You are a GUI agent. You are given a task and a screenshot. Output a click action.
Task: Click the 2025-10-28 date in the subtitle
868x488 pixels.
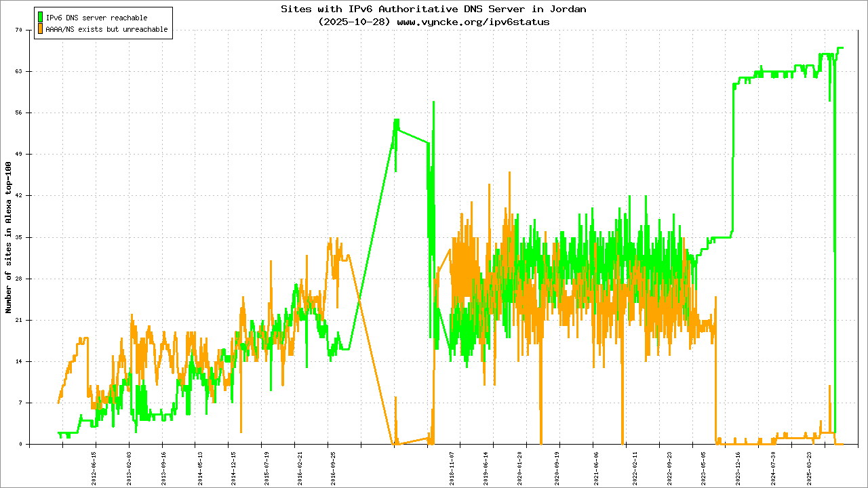click(x=355, y=22)
